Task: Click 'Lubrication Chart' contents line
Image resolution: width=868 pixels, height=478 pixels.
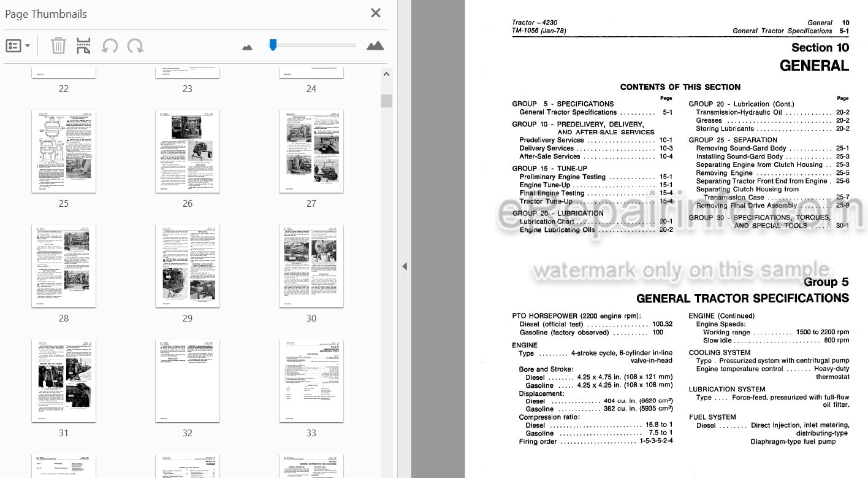Action: [x=596, y=222]
